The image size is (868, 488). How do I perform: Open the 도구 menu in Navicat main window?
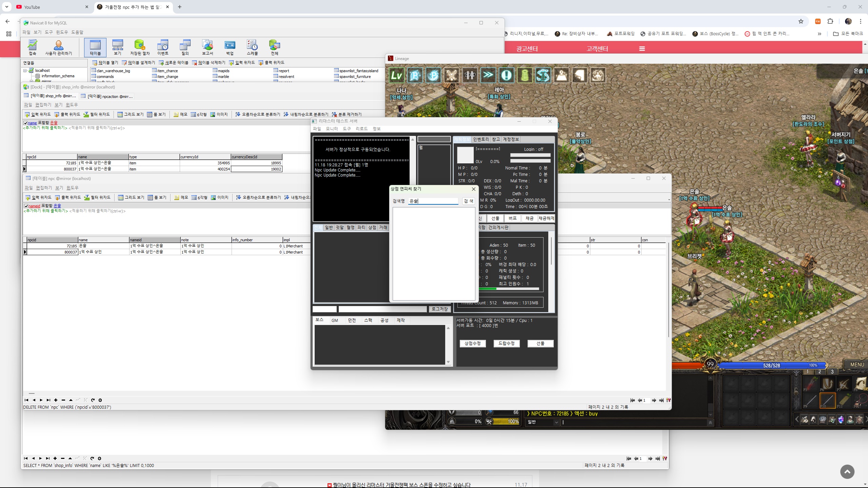pos(49,32)
